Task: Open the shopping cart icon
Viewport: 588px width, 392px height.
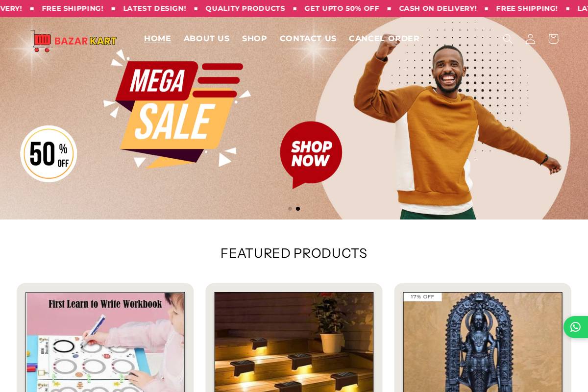Action: click(553, 39)
